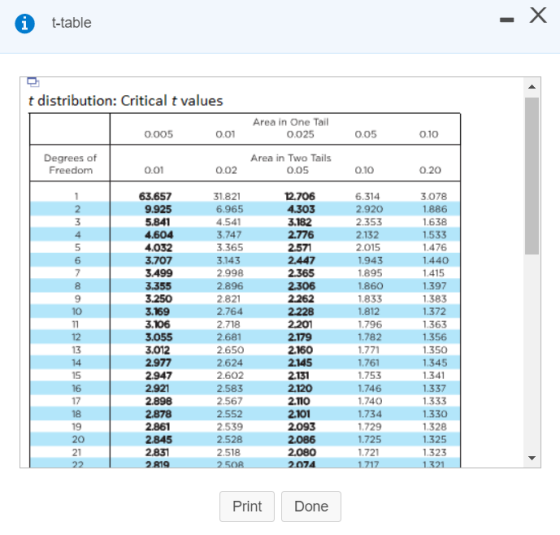Click the value 3.707
The width and height of the screenshot is (560, 535).
pos(159,260)
